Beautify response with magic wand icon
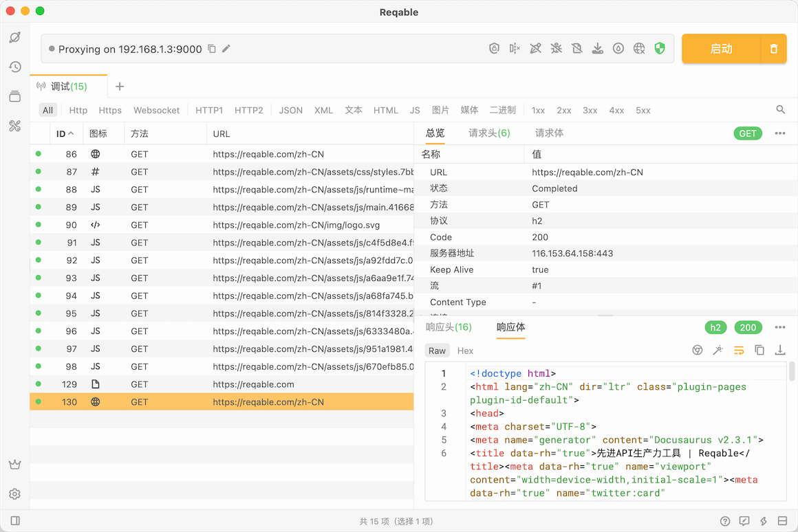 tap(718, 350)
